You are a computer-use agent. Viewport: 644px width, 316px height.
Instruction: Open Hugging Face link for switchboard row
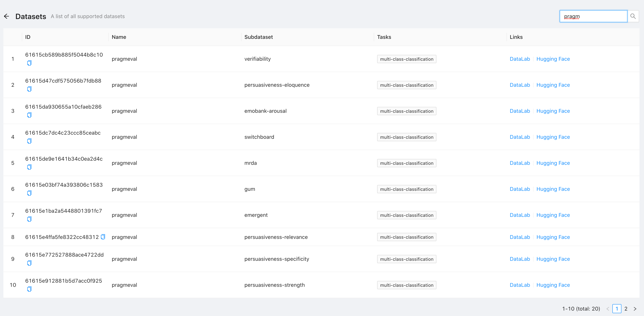pyautogui.click(x=553, y=137)
